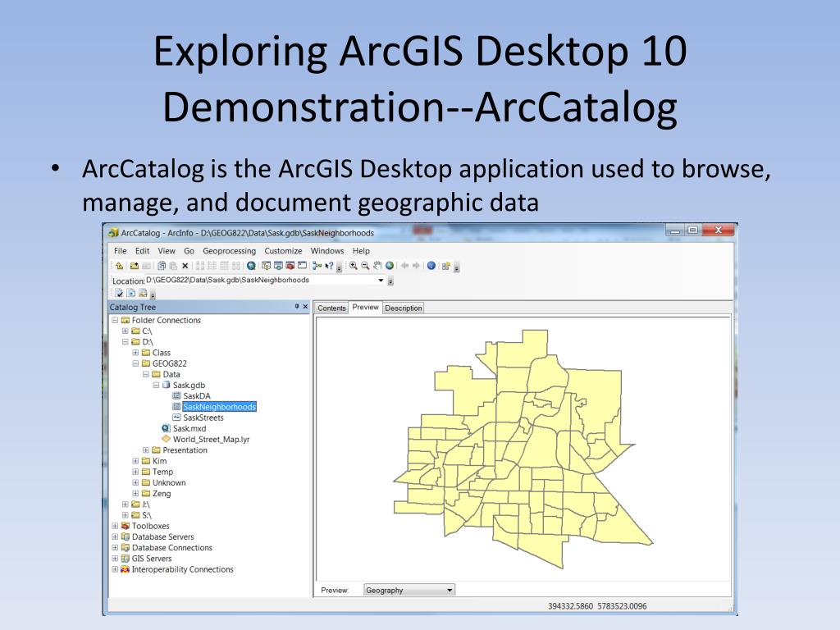Open the Catalog Tree window icon
This screenshot has height=630, width=840.
267,266
